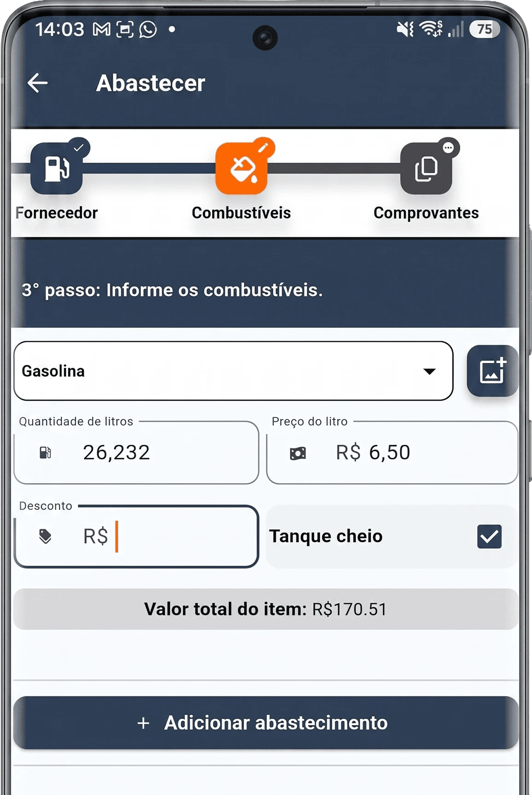Open the Comprovantes documents step icon
The width and height of the screenshot is (532, 795).
point(426,168)
